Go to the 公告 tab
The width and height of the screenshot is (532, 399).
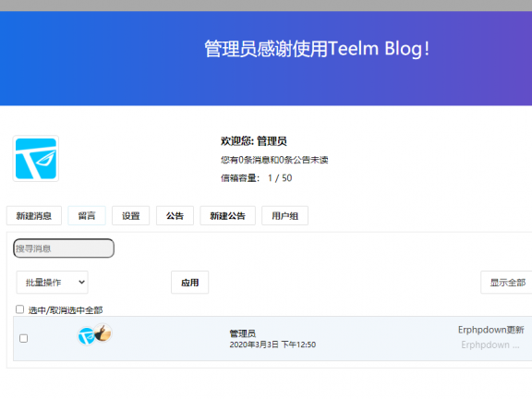pyautogui.click(x=175, y=215)
